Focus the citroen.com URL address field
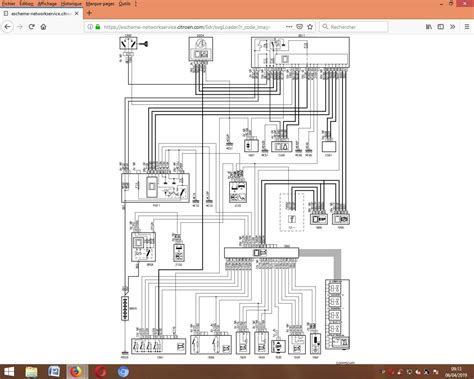Screen dimensions: 474x379 point(187,27)
